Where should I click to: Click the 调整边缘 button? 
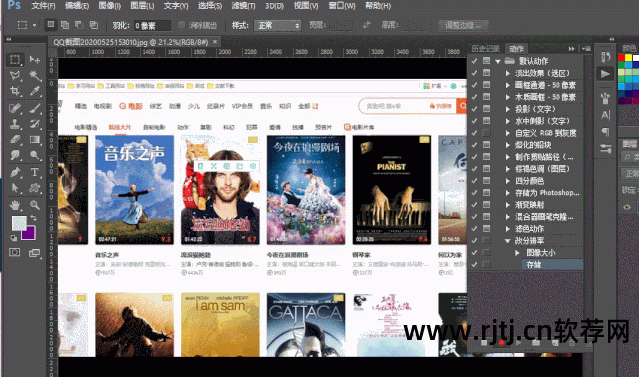463,25
